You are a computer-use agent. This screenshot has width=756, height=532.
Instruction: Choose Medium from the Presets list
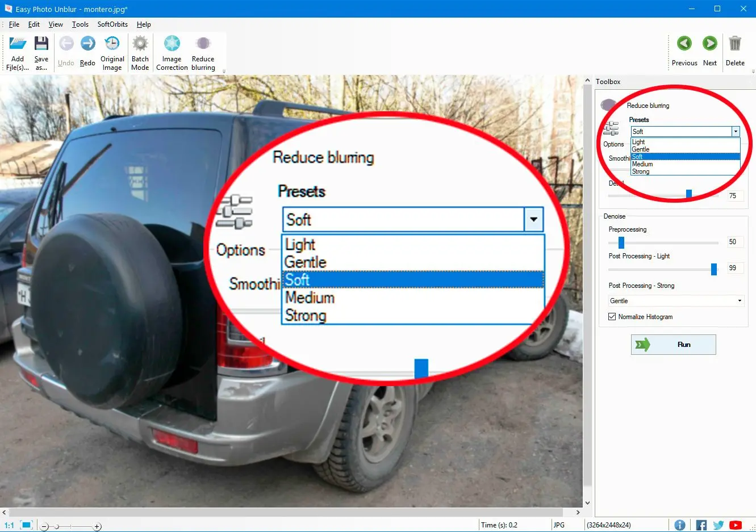[x=642, y=164]
